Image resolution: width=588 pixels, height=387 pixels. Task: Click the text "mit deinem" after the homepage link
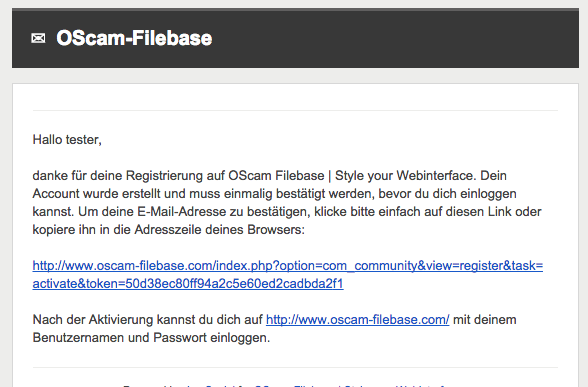pos(484,320)
